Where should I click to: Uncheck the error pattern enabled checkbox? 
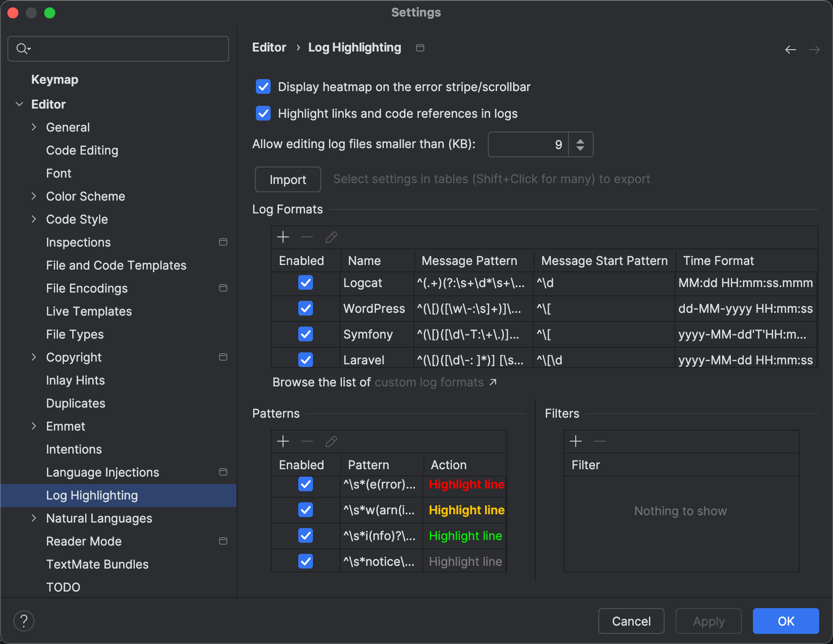click(306, 484)
